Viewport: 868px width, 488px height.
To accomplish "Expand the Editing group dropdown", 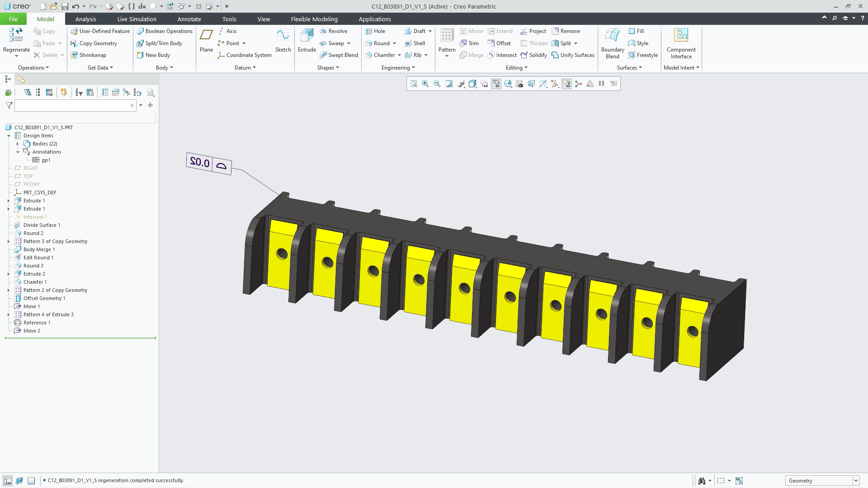I will pyautogui.click(x=516, y=68).
